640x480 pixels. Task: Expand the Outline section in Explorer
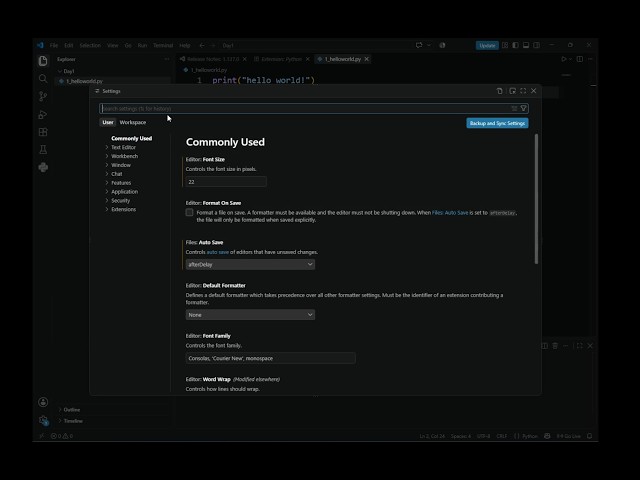click(71, 409)
